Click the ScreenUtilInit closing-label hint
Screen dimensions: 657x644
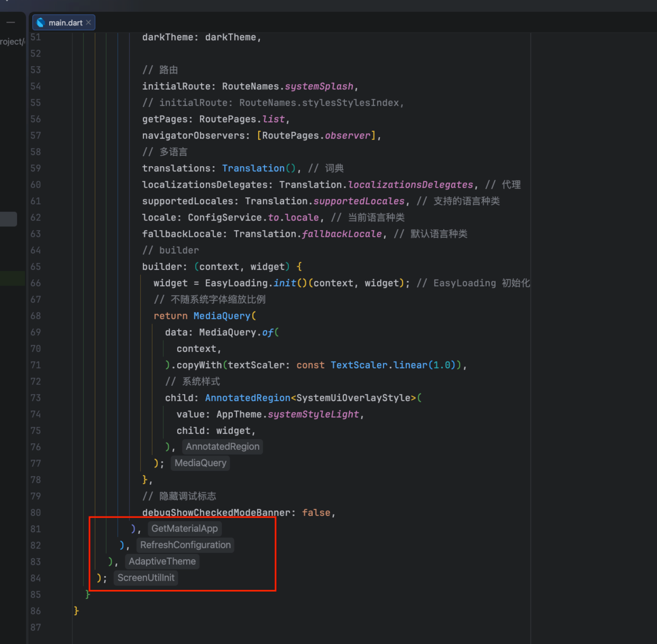pos(145,578)
